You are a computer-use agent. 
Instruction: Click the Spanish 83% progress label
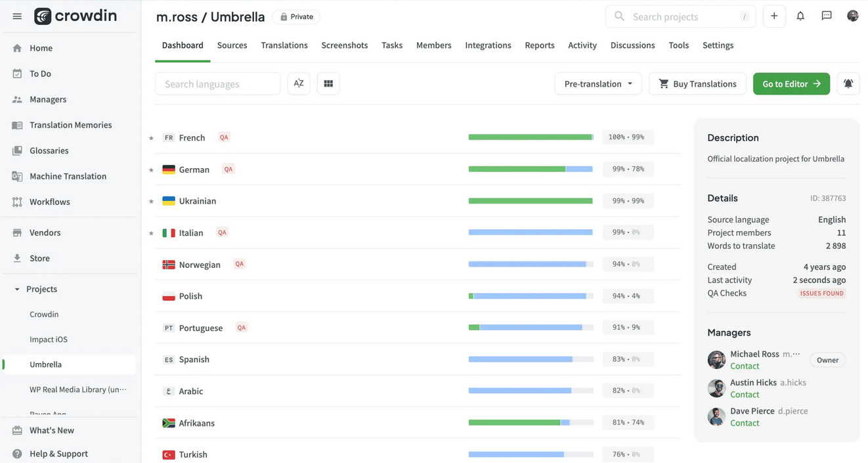pos(628,359)
